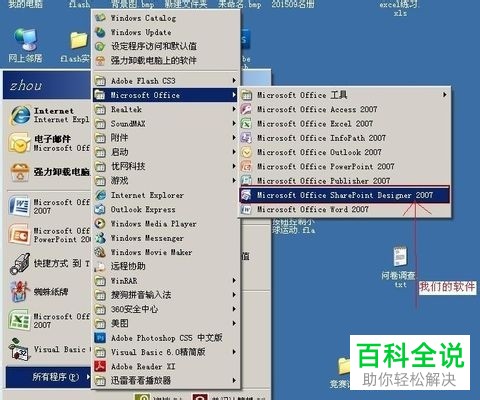Click 强力卸载电脑上的软件 in programs list

click(166, 60)
